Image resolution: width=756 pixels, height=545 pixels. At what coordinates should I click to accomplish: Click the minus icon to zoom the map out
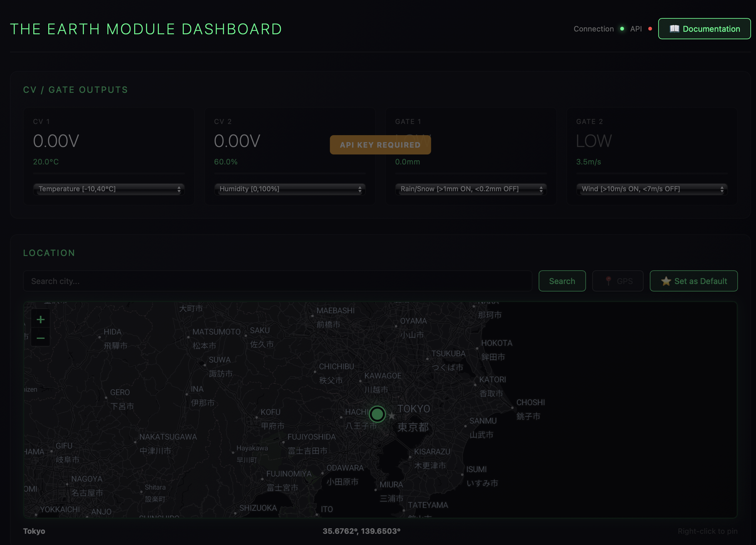(40, 338)
